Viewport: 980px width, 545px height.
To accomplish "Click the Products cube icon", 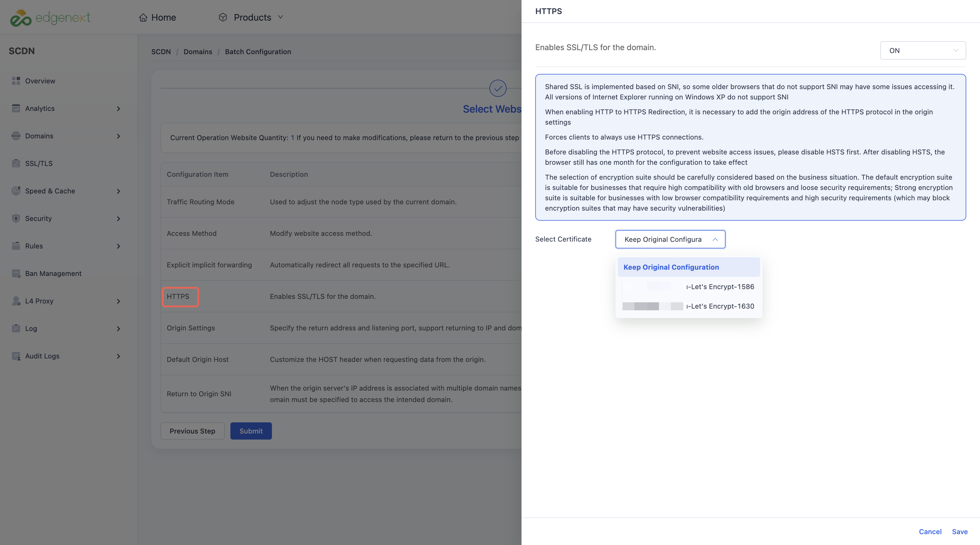I will [x=223, y=17].
